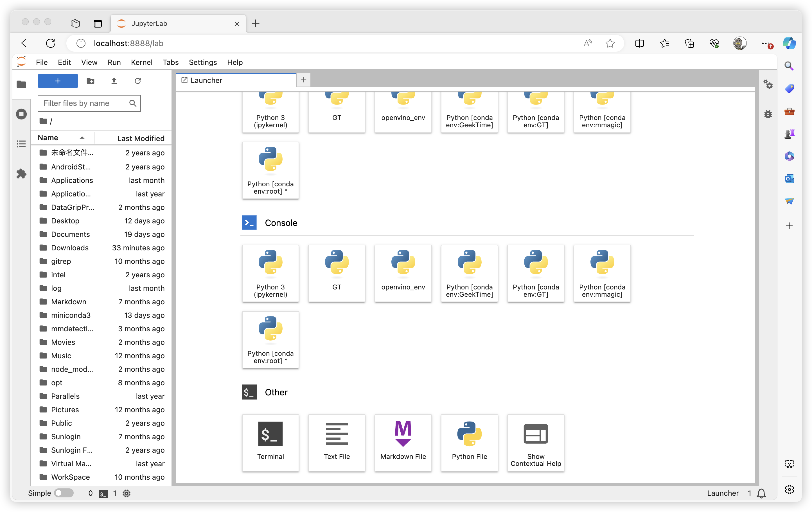Image resolution: width=812 pixels, height=512 pixels.
Task: Launch Terminal from Other section
Action: click(x=270, y=442)
